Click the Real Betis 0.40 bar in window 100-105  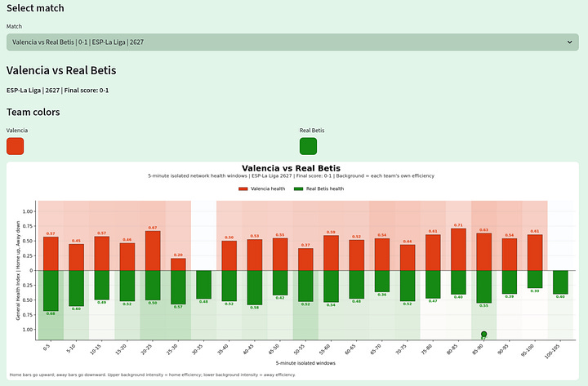[x=560, y=282]
